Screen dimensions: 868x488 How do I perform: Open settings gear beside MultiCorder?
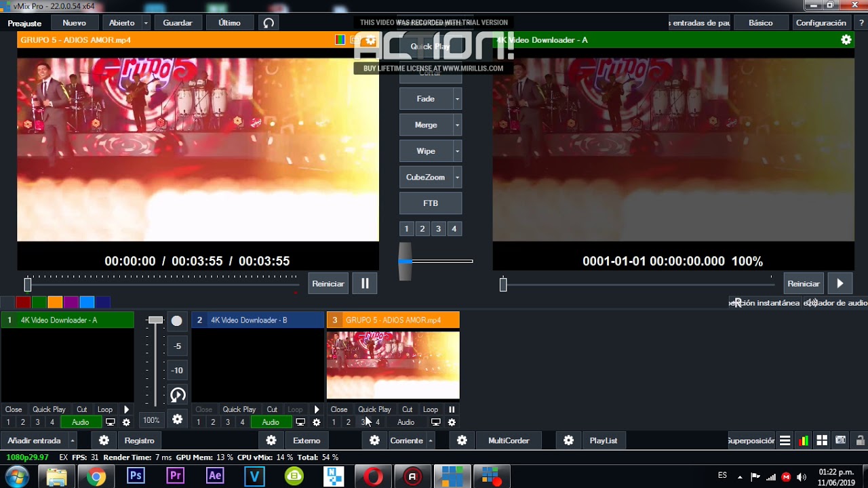click(x=462, y=441)
